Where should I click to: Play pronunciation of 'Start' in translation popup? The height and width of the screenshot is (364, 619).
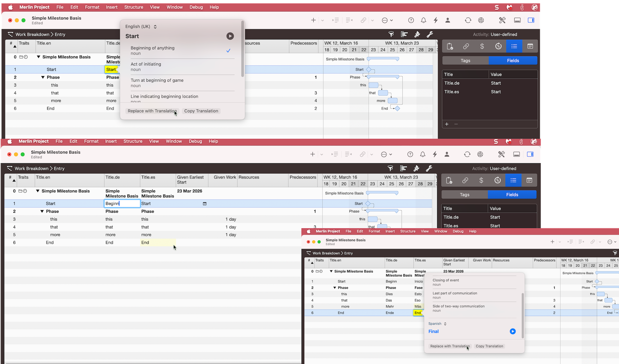tap(230, 36)
